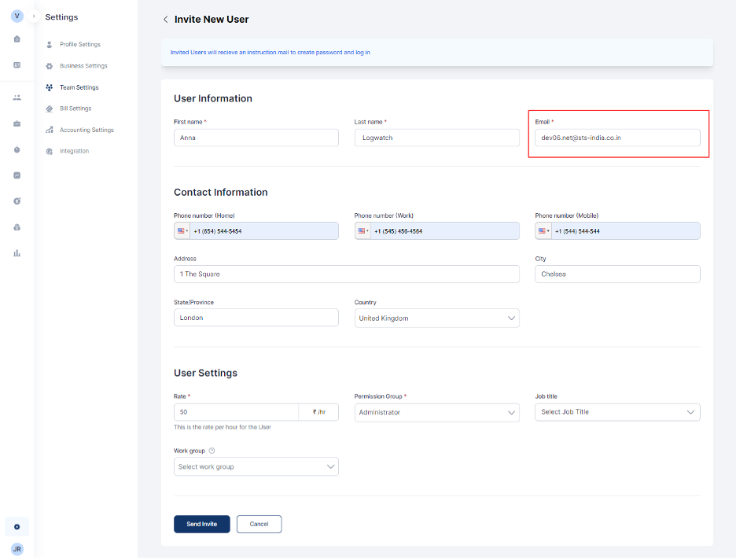The image size is (736, 560).
Task: Click the home icon in the sidebar
Action: click(17, 39)
